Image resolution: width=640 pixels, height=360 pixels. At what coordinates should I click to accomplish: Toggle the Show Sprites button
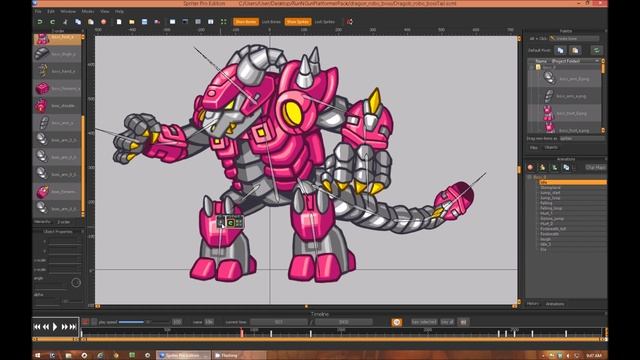tap(298, 22)
